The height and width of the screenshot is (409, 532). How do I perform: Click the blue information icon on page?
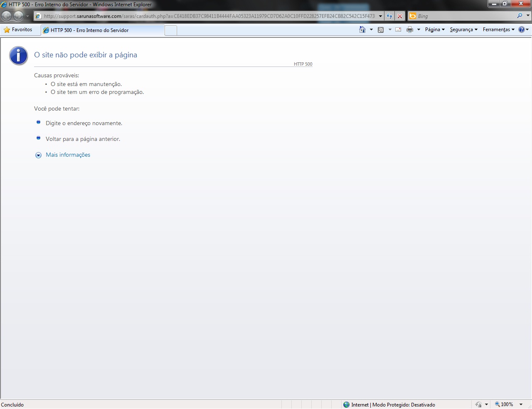pos(19,56)
